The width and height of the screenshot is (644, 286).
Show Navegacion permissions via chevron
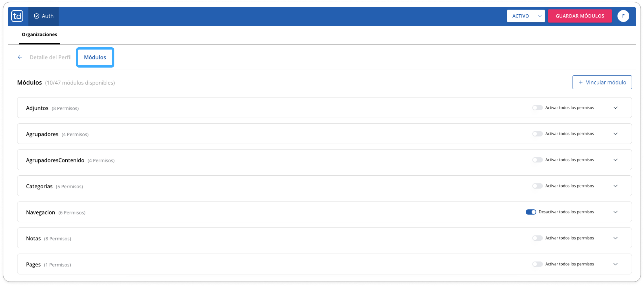click(616, 212)
